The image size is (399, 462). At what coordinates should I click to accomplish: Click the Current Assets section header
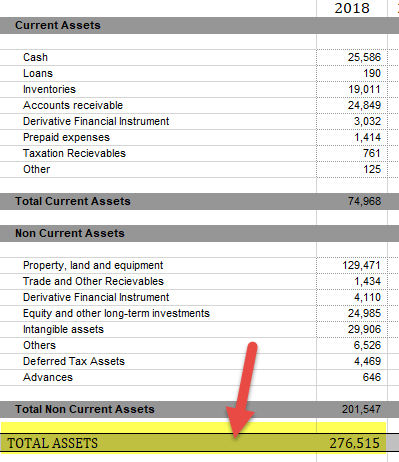point(58,25)
